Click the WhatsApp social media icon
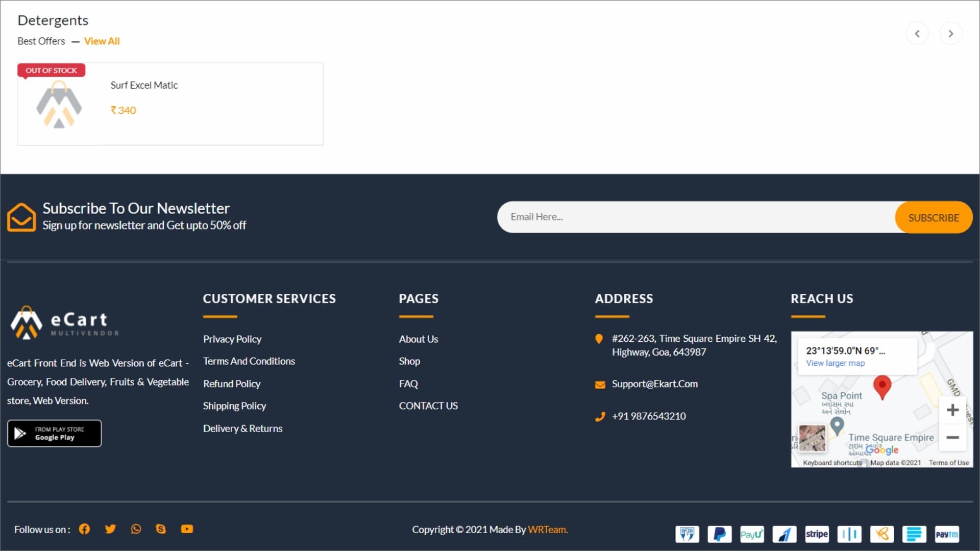Image resolution: width=980 pixels, height=551 pixels. 135,529
